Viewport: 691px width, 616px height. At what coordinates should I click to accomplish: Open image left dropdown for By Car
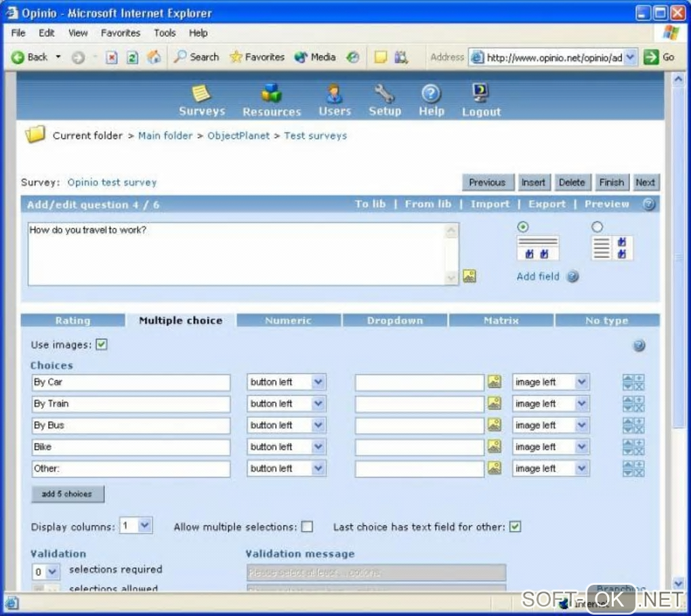[551, 382]
